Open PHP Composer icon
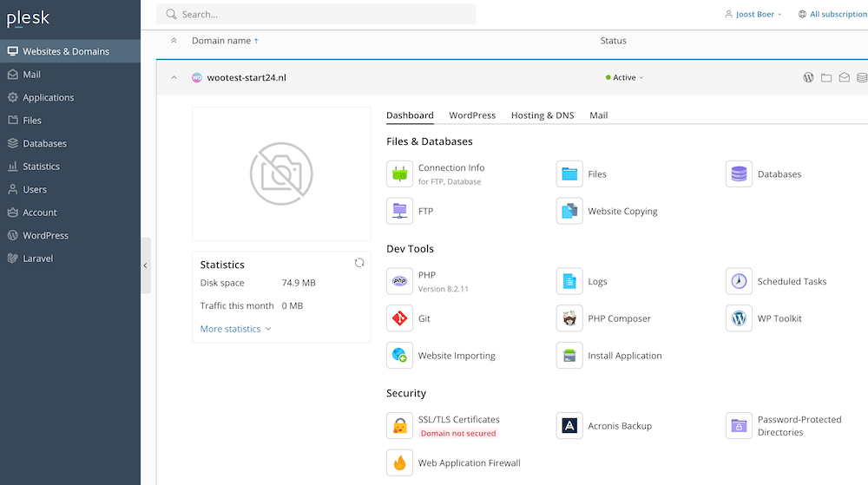Viewport: 868px width, 485px height. [569, 318]
